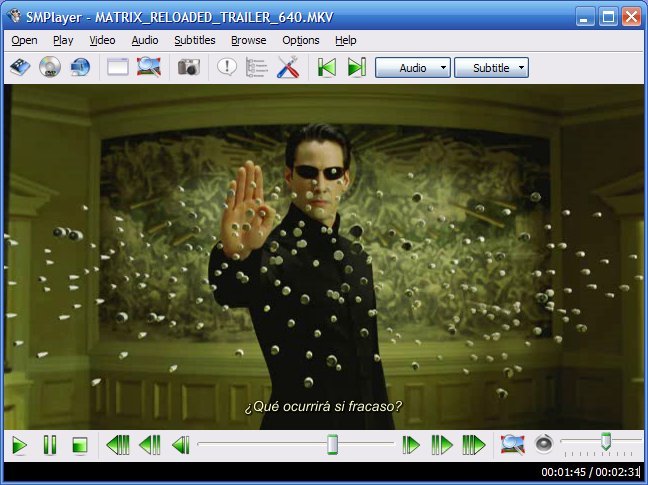This screenshot has height=485, width=648.
Task: Toggle fullscreen from bottom control bar
Action: tap(513, 445)
